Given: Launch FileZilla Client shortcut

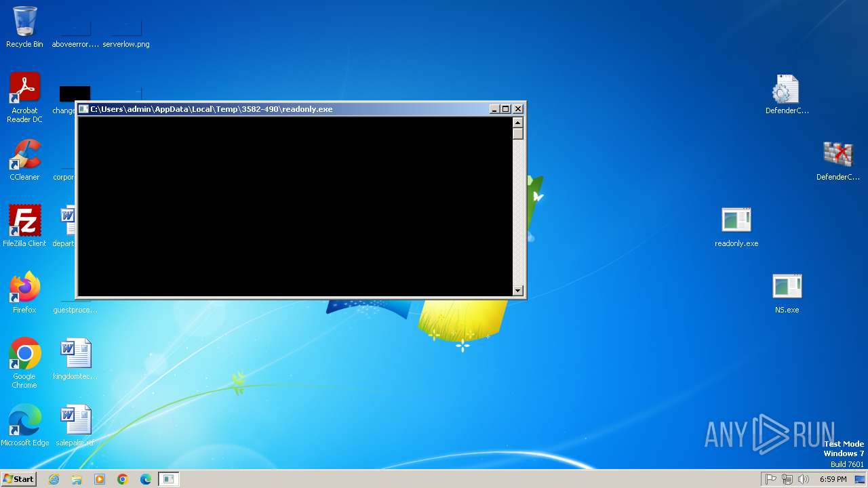Looking at the screenshot, I should pyautogui.click(x=24, y=226).
